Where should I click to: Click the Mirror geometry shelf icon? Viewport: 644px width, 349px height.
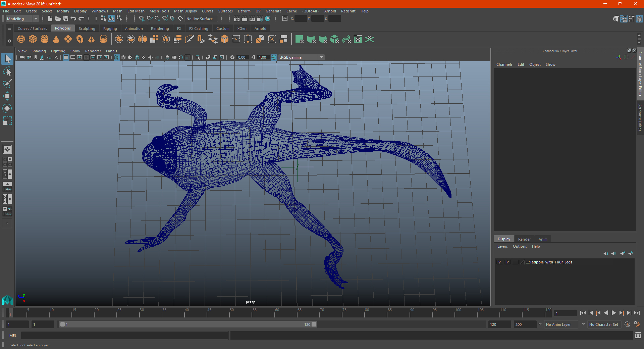point(143,39)
